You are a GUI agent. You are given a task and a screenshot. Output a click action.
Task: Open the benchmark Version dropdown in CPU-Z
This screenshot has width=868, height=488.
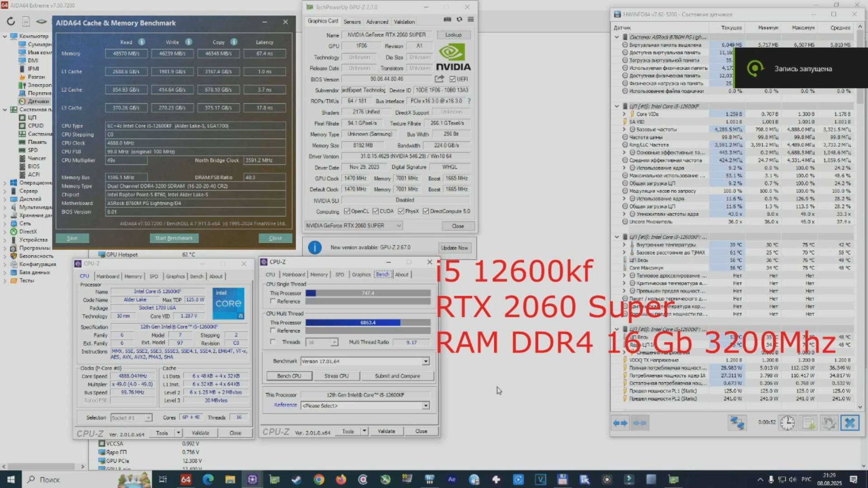pos(425,361)
